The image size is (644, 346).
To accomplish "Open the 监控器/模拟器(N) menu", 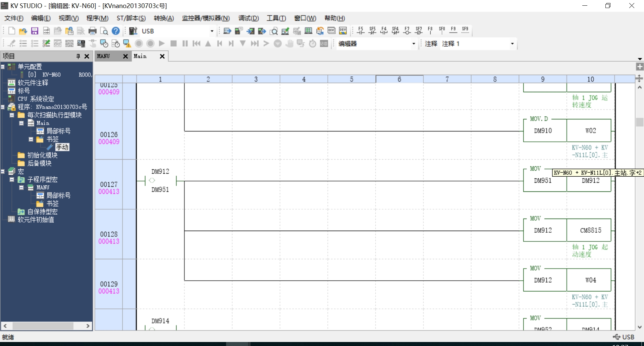I will 206,18.
